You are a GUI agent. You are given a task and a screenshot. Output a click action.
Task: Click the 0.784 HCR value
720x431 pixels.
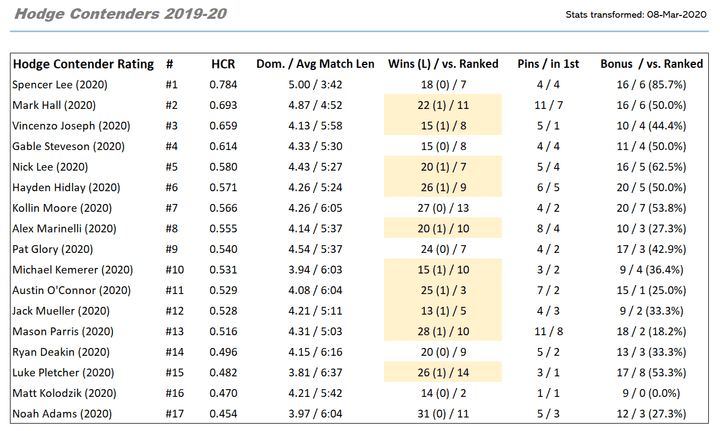click(223, 87)
